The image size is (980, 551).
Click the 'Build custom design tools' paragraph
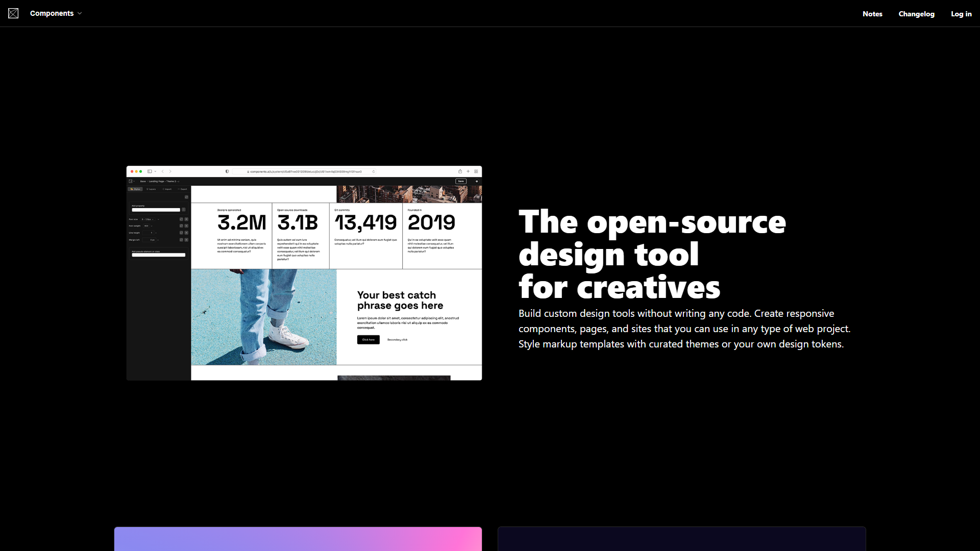coord(684,329)
